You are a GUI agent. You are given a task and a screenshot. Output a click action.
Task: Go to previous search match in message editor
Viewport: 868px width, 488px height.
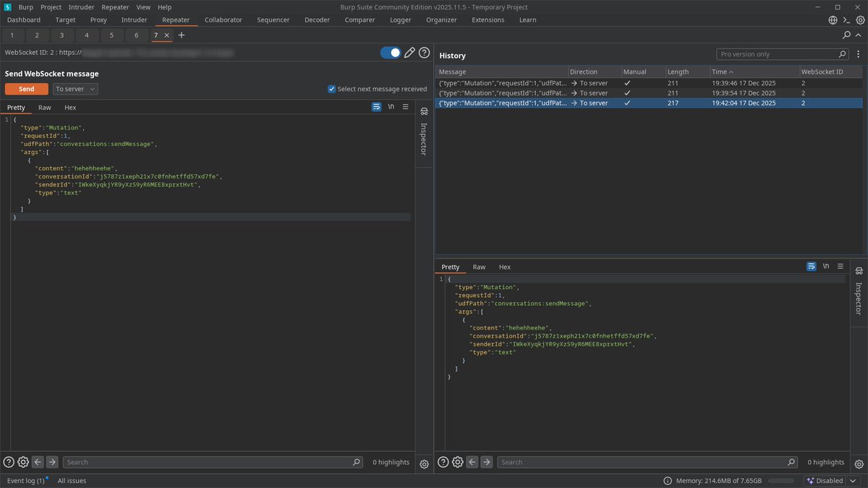click(x=38, y=462)
